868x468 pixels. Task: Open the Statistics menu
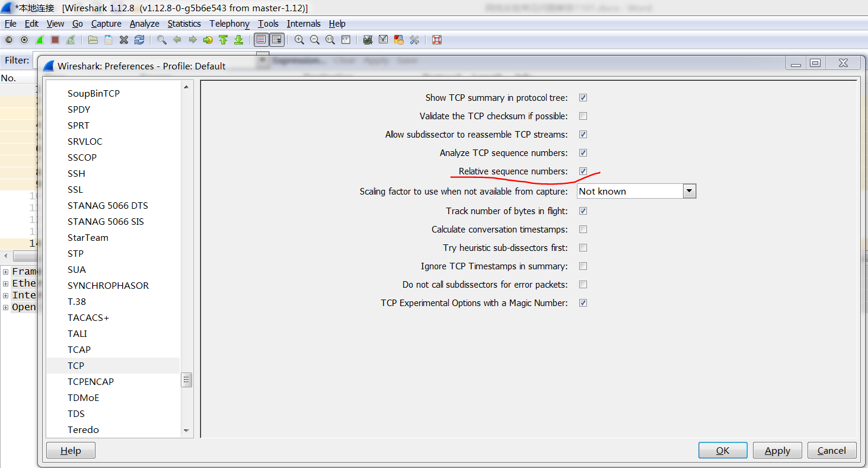tap(184, 24)
